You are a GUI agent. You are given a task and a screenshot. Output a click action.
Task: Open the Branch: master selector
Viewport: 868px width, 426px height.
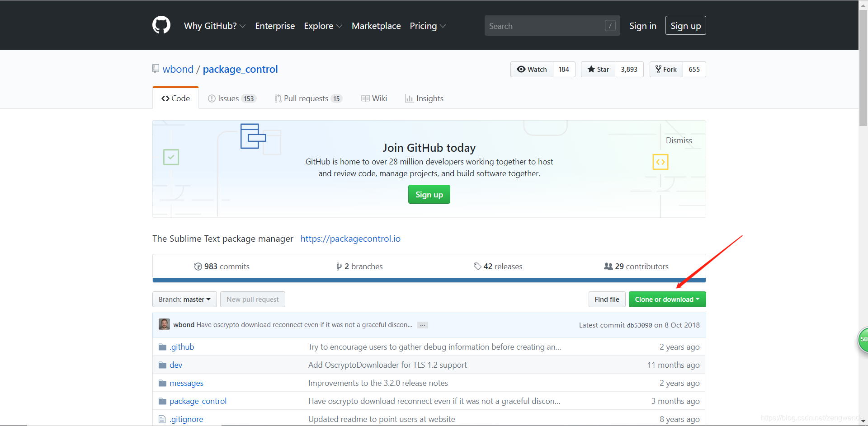click(184, 300)
